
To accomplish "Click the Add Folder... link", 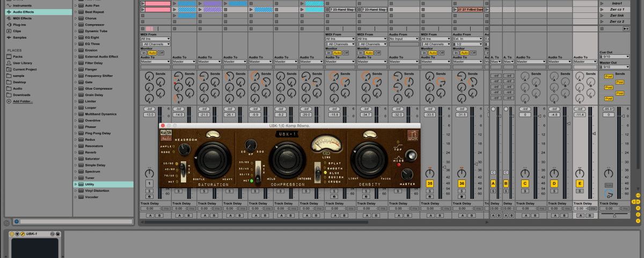I will click(x=24, y=101).
